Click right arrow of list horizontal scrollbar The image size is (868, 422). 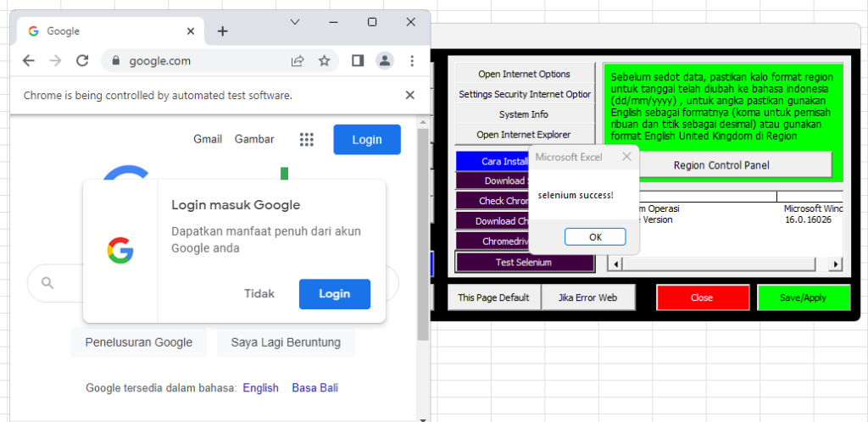pyautogui.click(x=835, y=264)
